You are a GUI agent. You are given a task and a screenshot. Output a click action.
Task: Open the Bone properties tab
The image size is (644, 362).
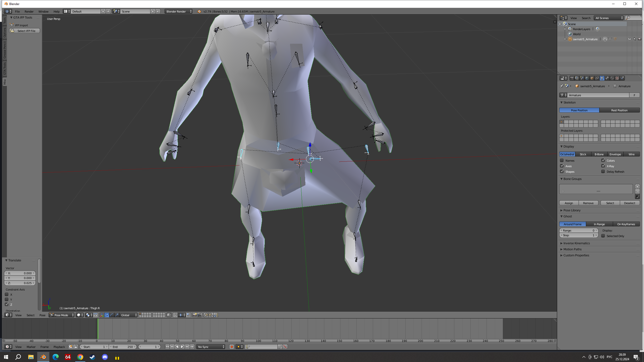tap(607, 78)
